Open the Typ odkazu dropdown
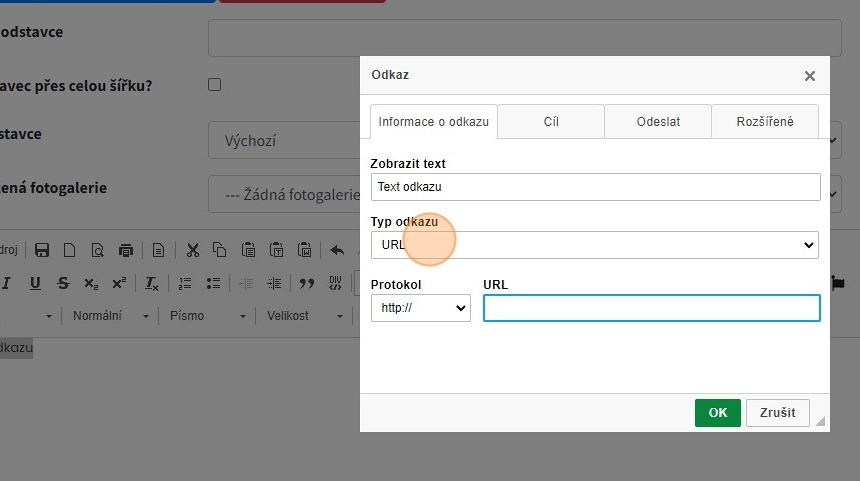The height and width of the screenshot is (481, 860). tap(594, 245)
